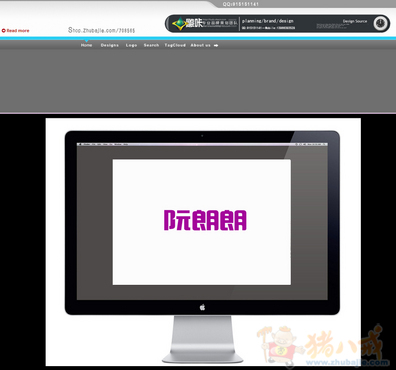
Task: Click the Apple logo on the monitor bezel
Action: pyautogui.click(x=202, y=307)
